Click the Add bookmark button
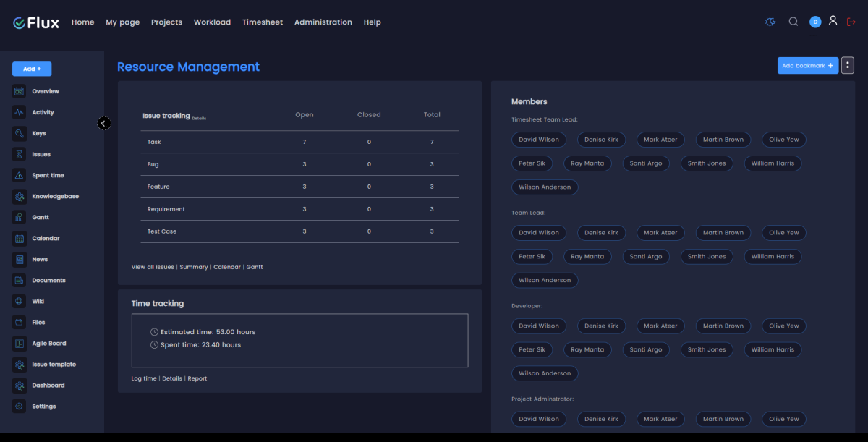Image resolution: width=868 pixels, height=442 pixels. (807, 65)
